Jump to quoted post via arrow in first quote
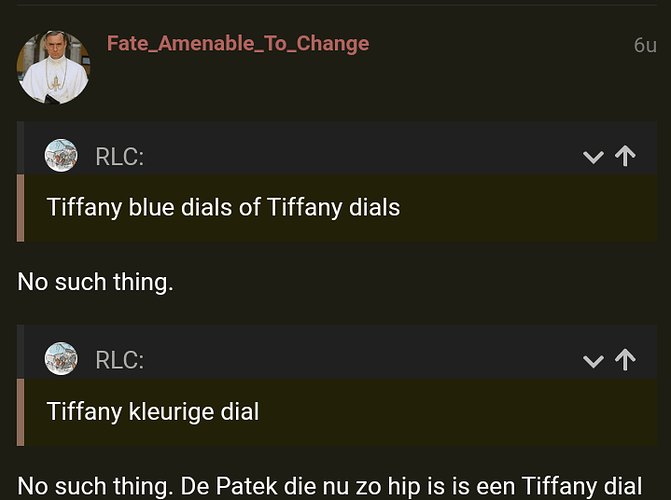The width and height of the screenshot is (671, 500). click(625, 156)
